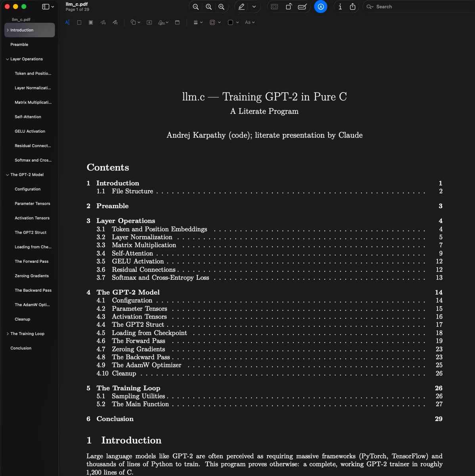Select the Rectangular Selection tool
The image size is (475, 476).
[79, 23]
